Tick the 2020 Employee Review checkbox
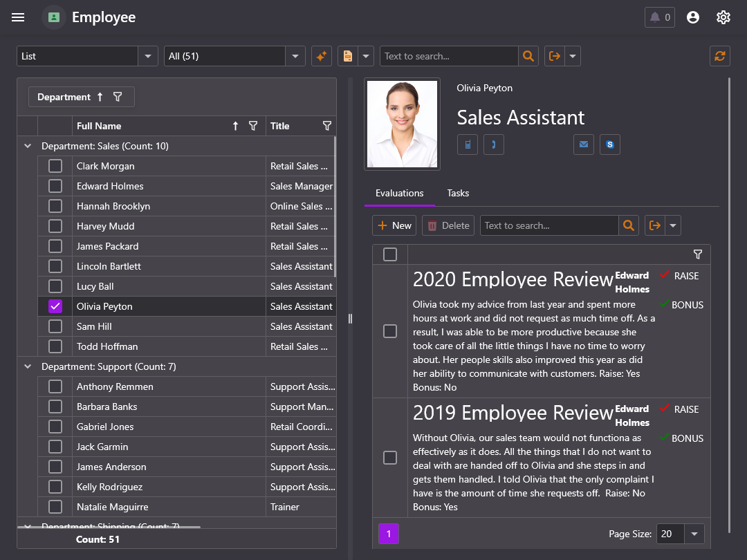 point(390,331)
